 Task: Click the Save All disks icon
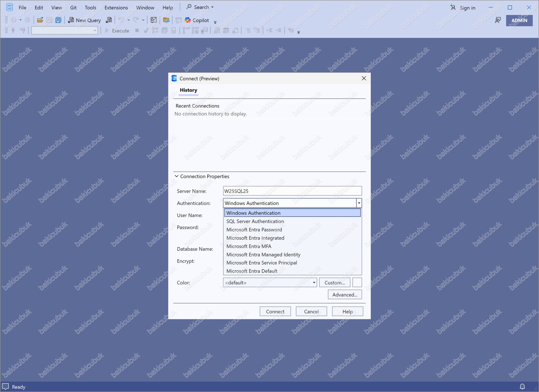pos(58,20)
